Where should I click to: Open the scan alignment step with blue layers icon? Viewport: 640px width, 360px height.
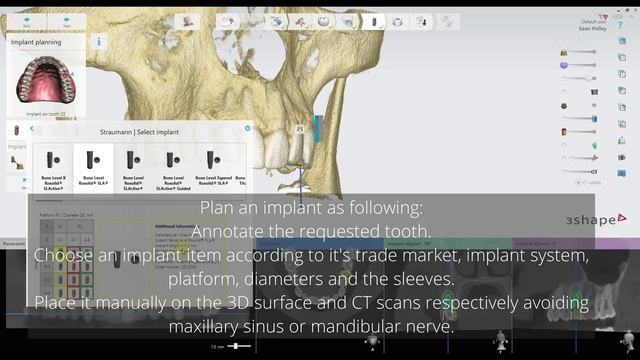click(x=276, y=22)
